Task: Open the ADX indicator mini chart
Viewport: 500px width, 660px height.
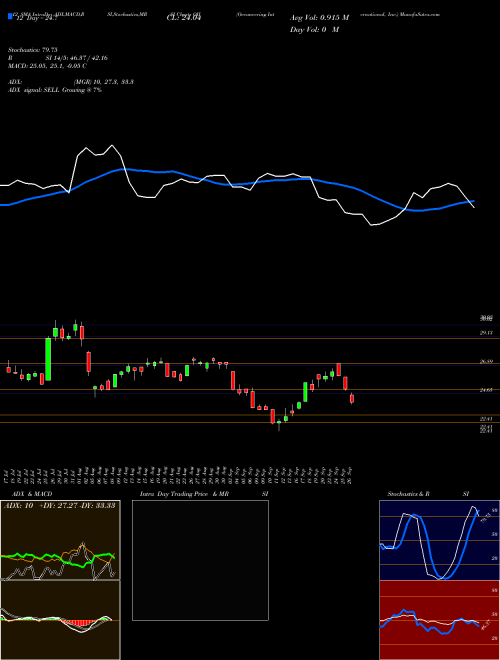Action: (x=60, y=540)
